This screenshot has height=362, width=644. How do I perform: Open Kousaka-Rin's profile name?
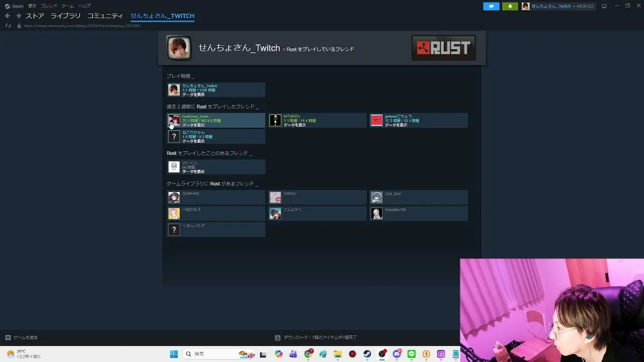395,210
